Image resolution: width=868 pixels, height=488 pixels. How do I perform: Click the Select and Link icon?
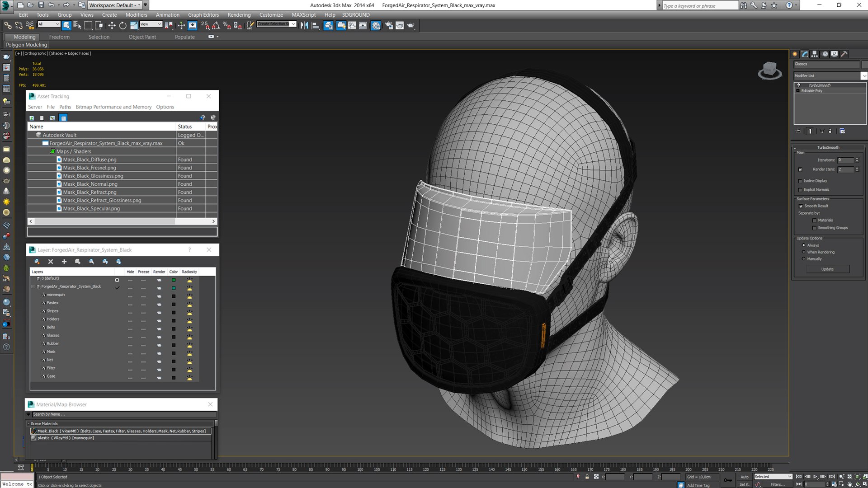[8, 26]
